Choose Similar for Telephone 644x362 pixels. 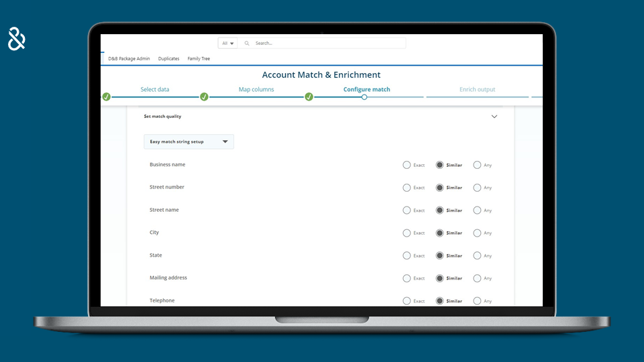point(439,301)
